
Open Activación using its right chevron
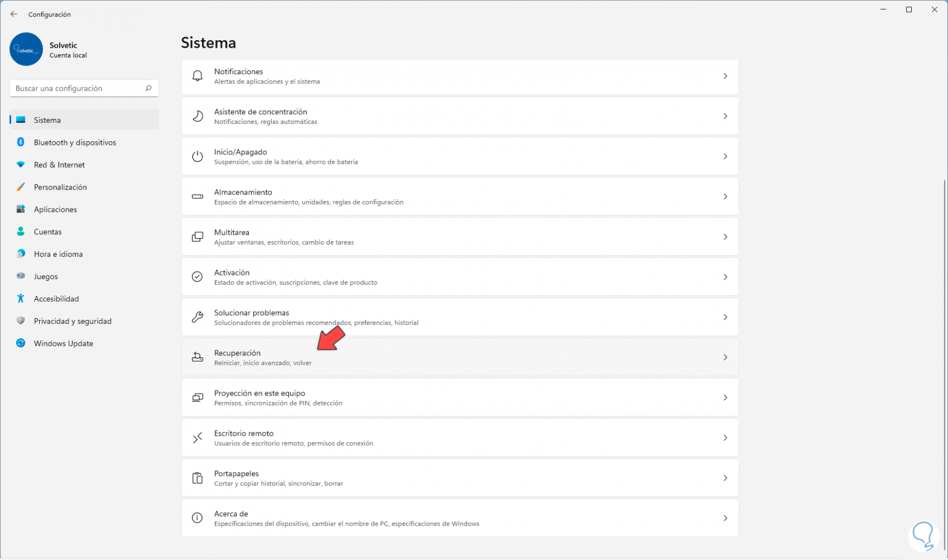pyautogui.click(x=725, y=277)
